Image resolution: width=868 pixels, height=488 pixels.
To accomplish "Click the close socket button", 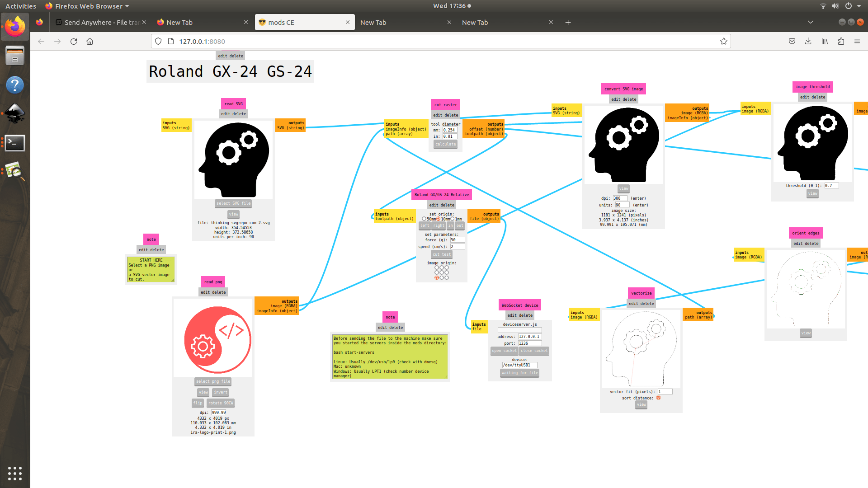I will 534,351.
